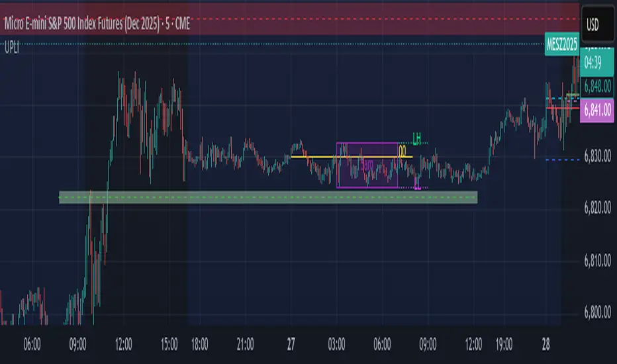Click the 21:00 time axis label
617x364 pixels.
[245, 344]
